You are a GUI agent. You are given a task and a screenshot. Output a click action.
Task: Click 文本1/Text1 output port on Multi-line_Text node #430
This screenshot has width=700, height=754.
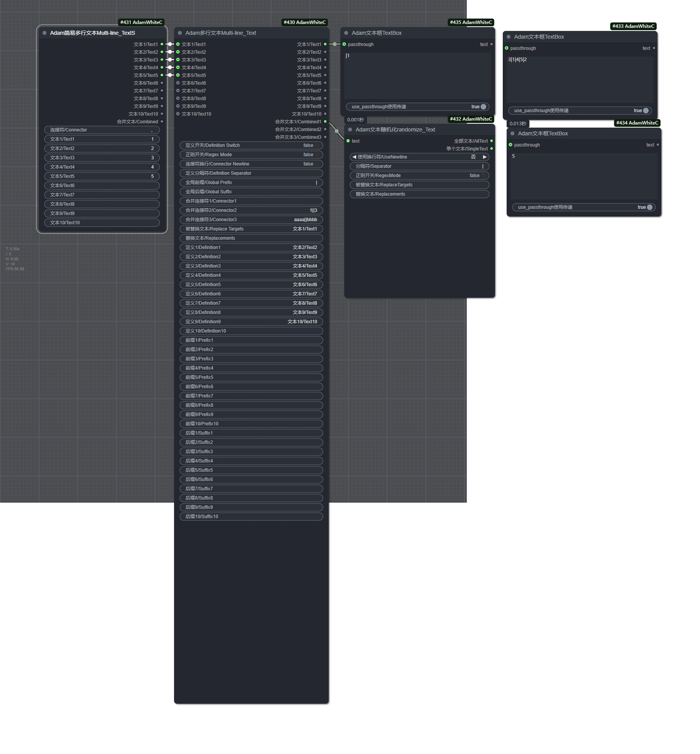pyautogui.click(x=325, y=44)
